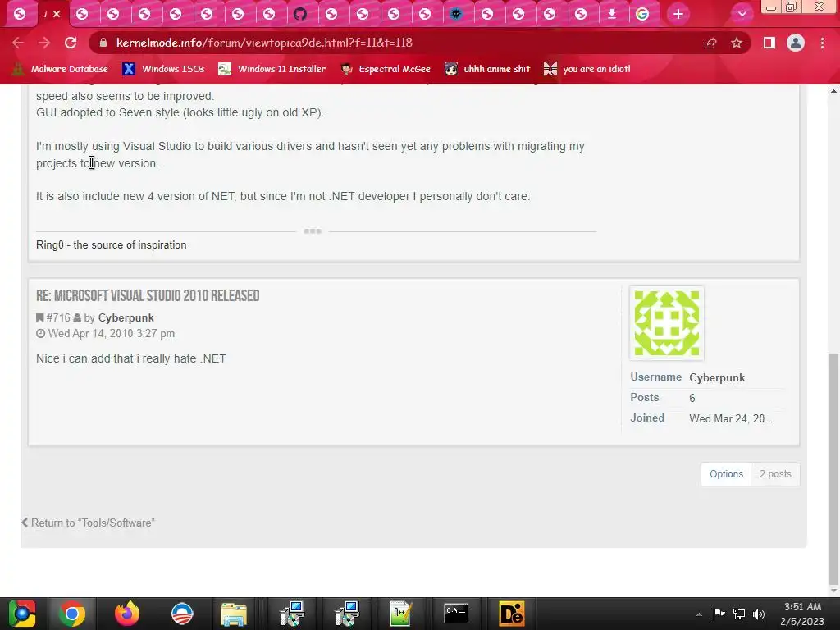Show hidden system tray icons
Screen dimensions: 840x630
[699, 614]
